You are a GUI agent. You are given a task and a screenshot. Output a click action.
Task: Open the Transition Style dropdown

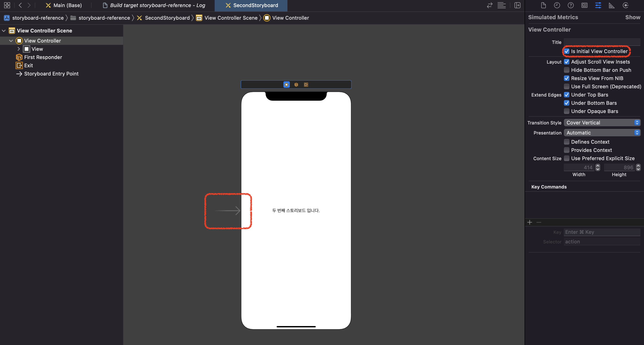click(x=602, y=123)
